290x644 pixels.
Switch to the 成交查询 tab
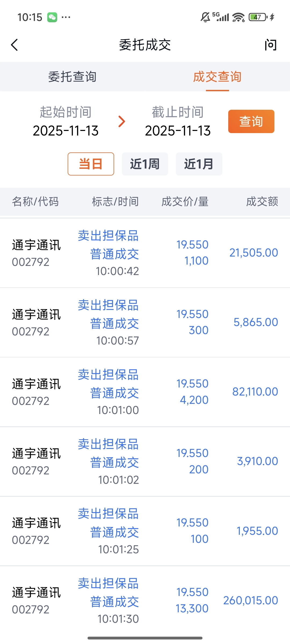pyautogui.click(x=217, y=77)
